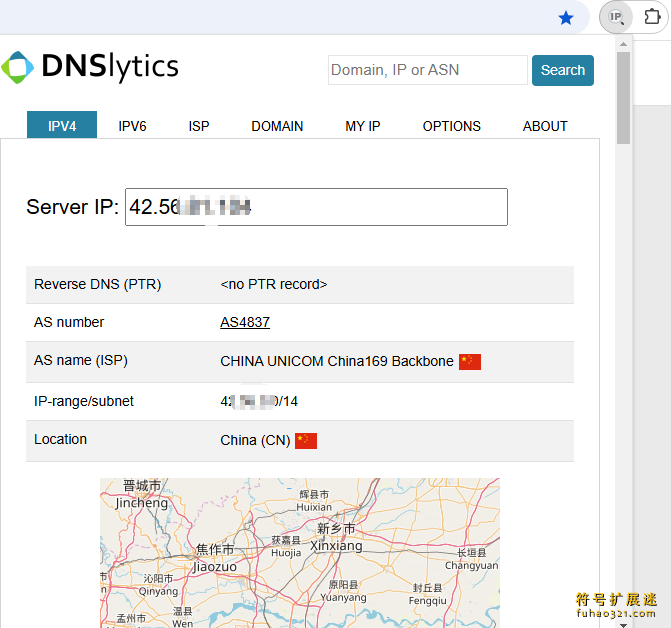Click the IP-range value ending /14
Image resolution: width=671 pixels, height=628 pixels.
(259, 401)
